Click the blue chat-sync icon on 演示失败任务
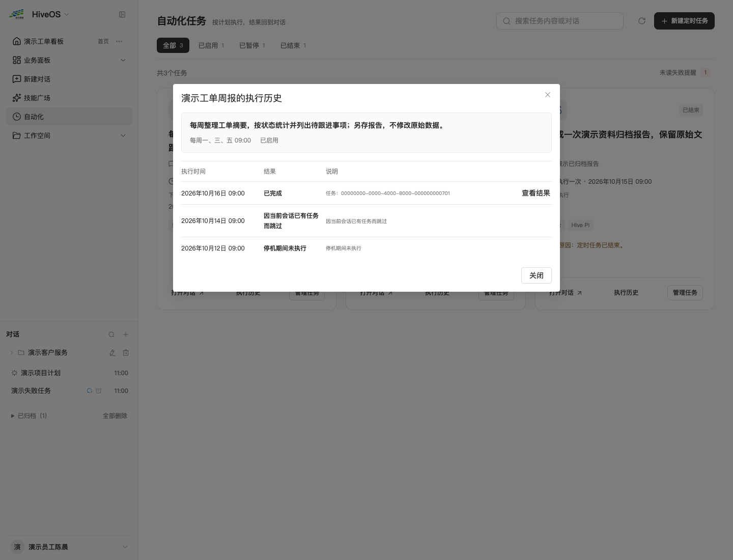Image resolution: width=733 pixels, height=560 pixels. pyautogui.click(x=90, y=391)
